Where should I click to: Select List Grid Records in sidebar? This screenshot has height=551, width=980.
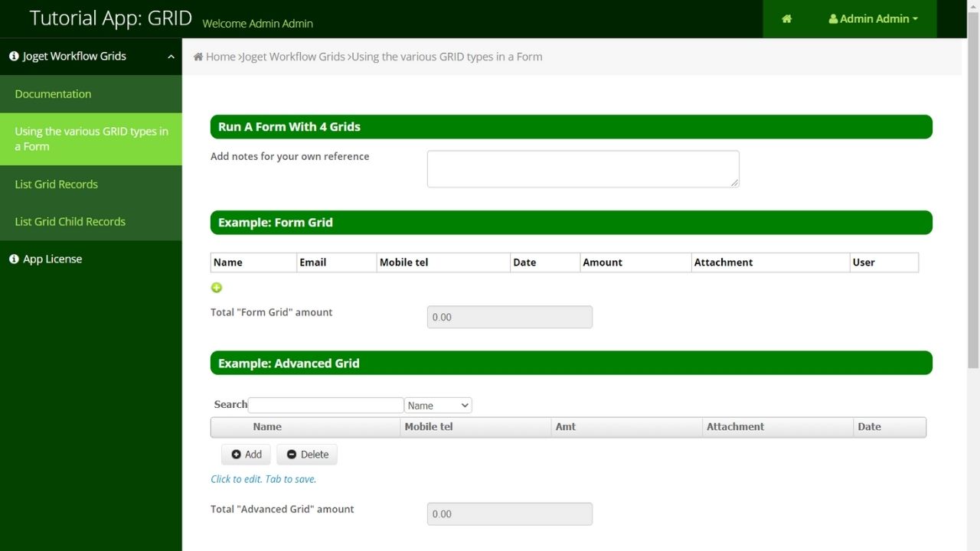point(57,184)
